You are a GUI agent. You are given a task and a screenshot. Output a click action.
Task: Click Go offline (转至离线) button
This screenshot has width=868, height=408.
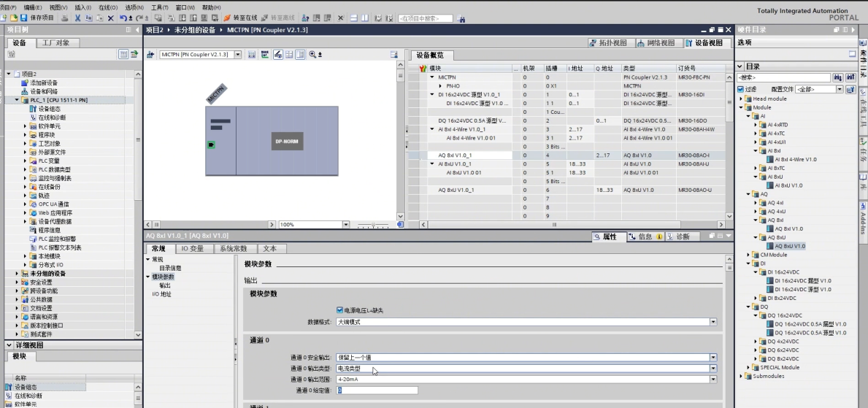coord(278,18)
